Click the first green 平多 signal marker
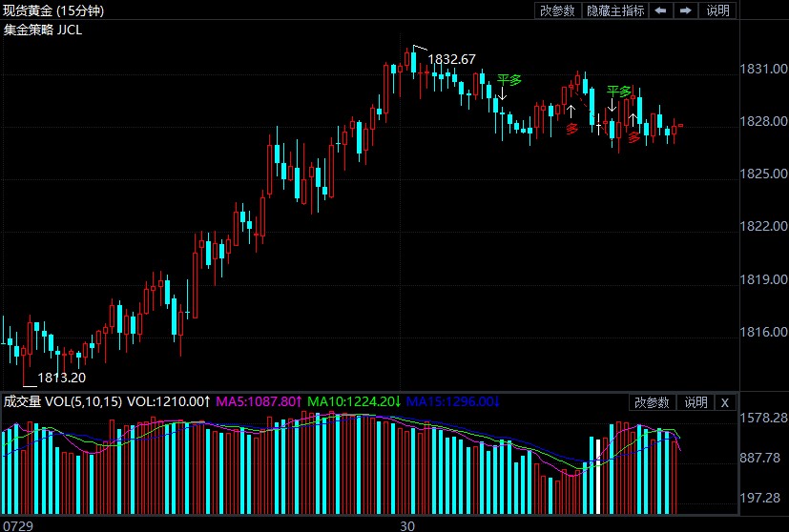This screenshot has width=789, height=532. pyautogui.click(x=509, y=80)
